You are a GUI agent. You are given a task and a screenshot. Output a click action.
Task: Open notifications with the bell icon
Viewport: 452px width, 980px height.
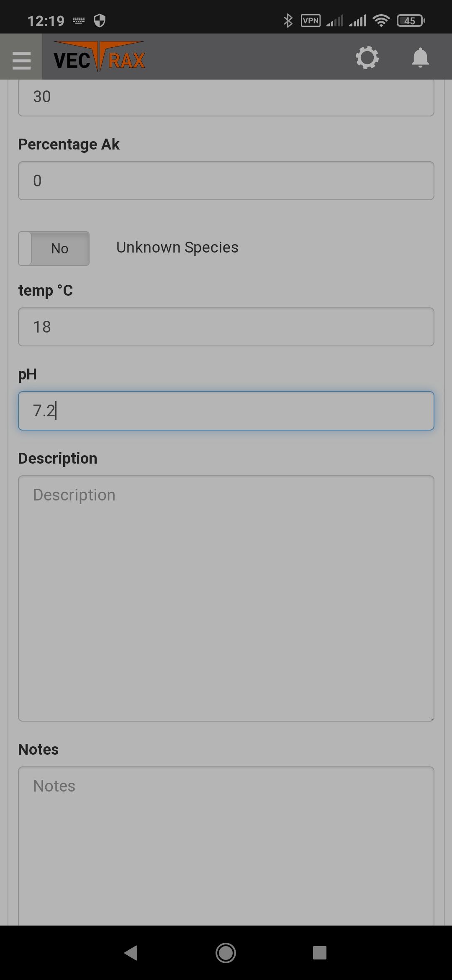pyautogui.click(x=420, y=57)
